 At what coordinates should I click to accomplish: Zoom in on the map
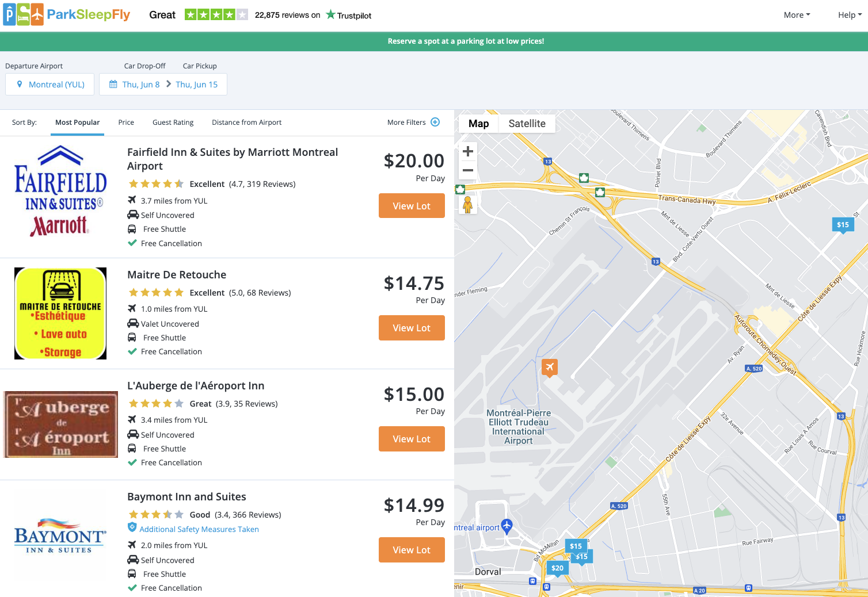tap(468, 151)
